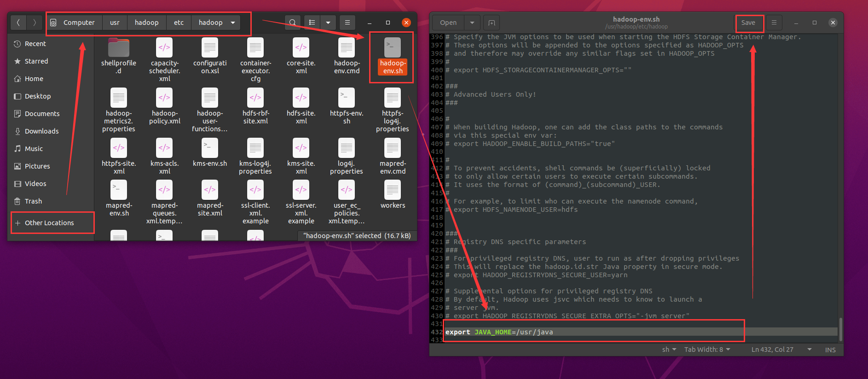Open Starred in sidebar
The width and height of the screenshot is (868, 379).
[51, 61]
